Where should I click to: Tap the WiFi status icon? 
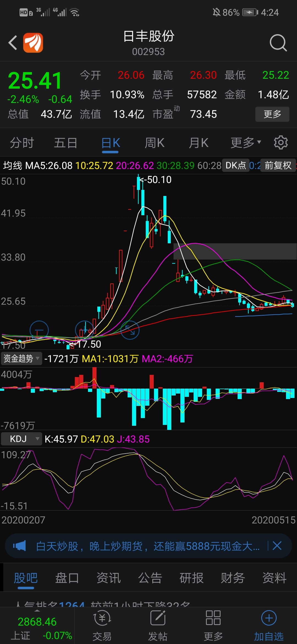click(75, 12)
